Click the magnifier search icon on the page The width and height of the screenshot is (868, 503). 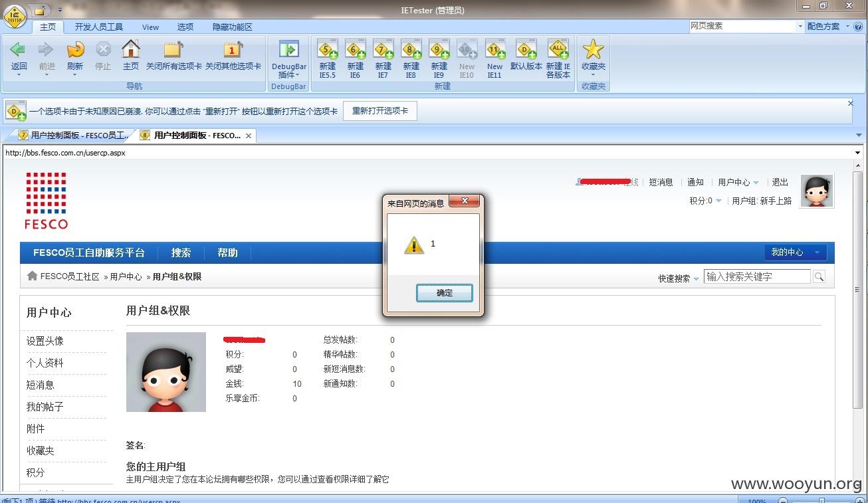pyautogui.click(x=819, y=277)
